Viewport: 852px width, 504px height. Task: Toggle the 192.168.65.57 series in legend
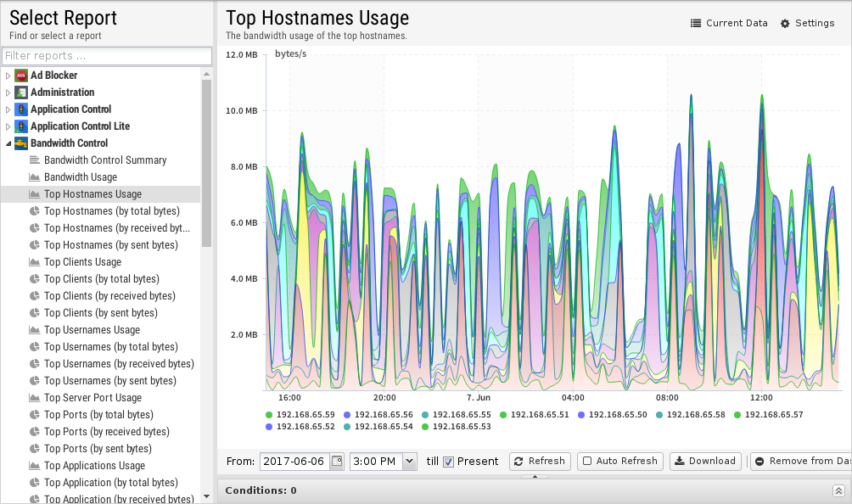pos(768,414)
